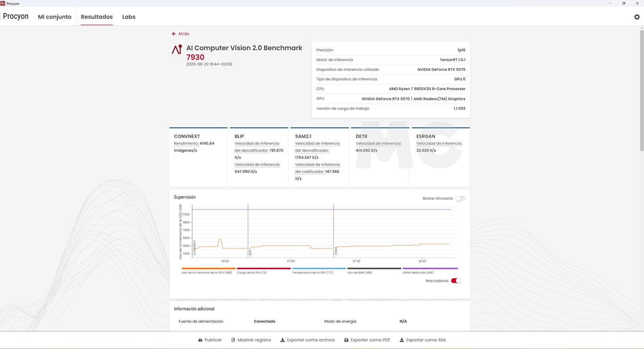Close the Procyon window
This screenshot has height=349, width=644.
637,3
